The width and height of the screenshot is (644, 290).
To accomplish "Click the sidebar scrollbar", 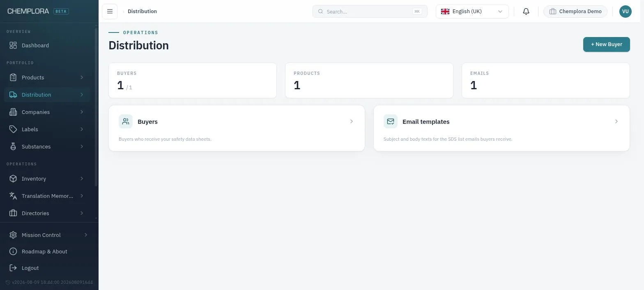I will coord(96,107).
